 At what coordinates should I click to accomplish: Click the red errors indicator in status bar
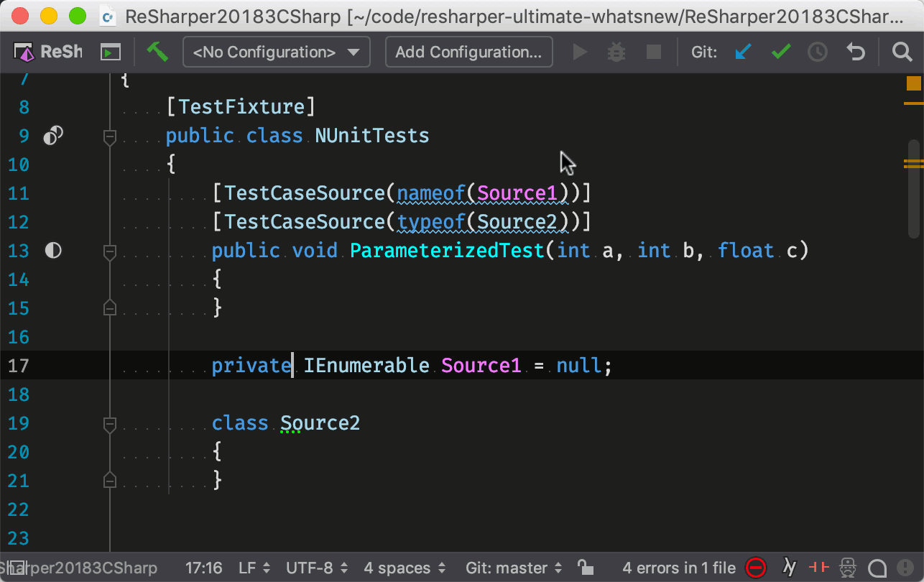coord(756,568)
